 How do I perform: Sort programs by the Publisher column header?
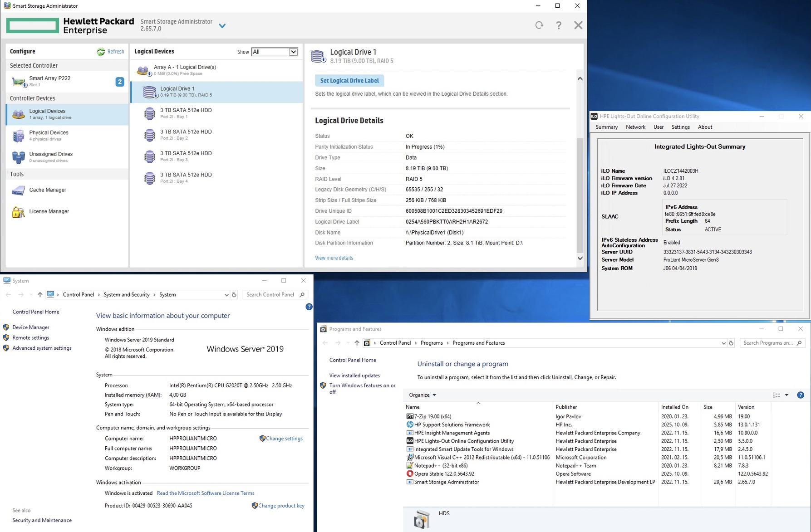605,407
